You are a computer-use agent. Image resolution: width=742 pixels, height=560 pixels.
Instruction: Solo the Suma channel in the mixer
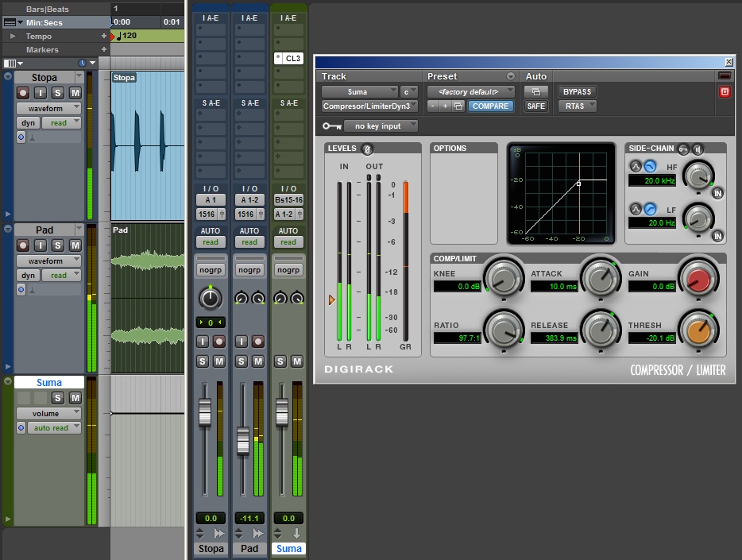280,361
